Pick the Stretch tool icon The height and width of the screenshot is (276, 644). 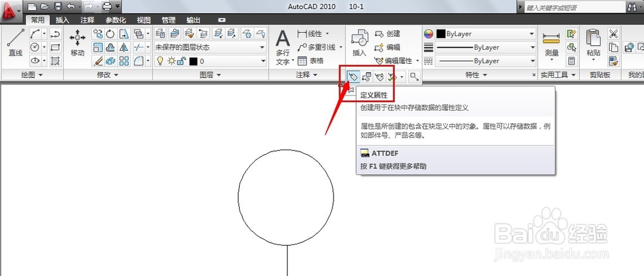click(124, 34)
